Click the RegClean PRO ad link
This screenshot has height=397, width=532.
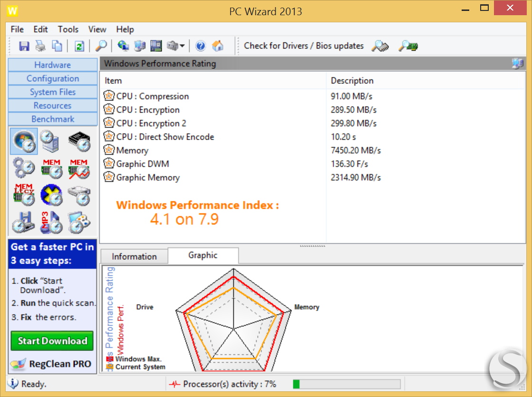point(51,364)
